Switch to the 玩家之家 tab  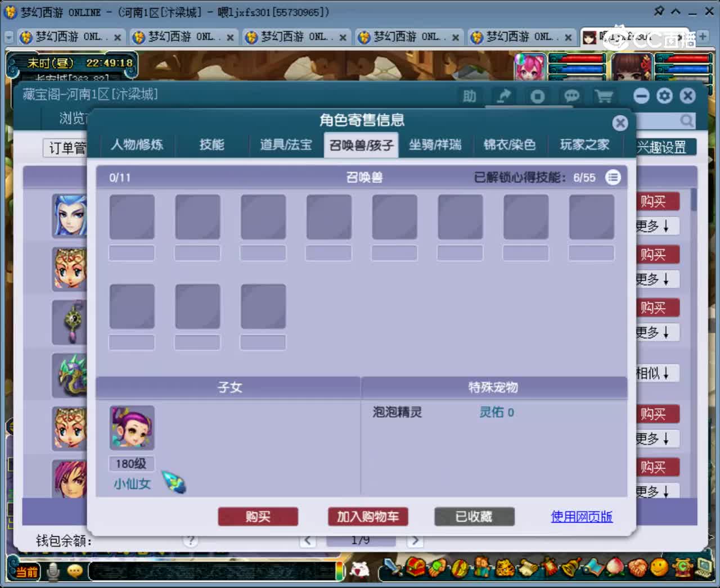click(x=585, y=145)
